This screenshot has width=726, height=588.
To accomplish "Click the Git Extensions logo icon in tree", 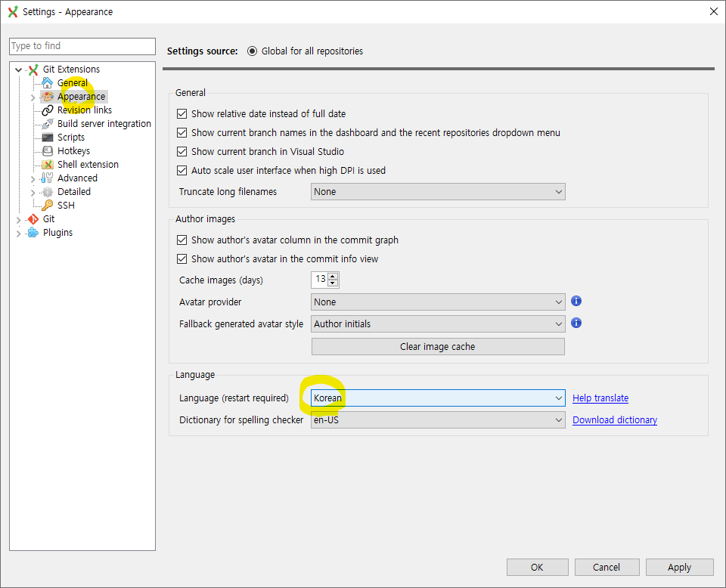I will pos(33,70).
